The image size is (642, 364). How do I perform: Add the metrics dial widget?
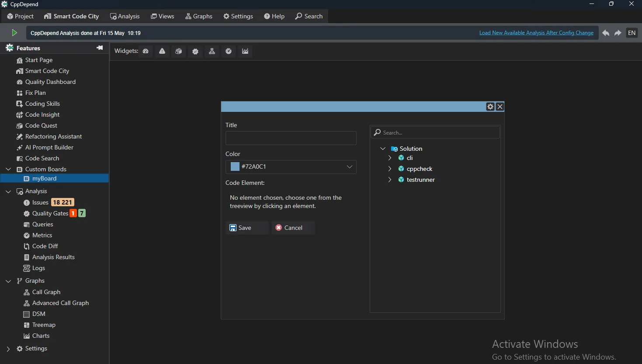pos(229,51)
